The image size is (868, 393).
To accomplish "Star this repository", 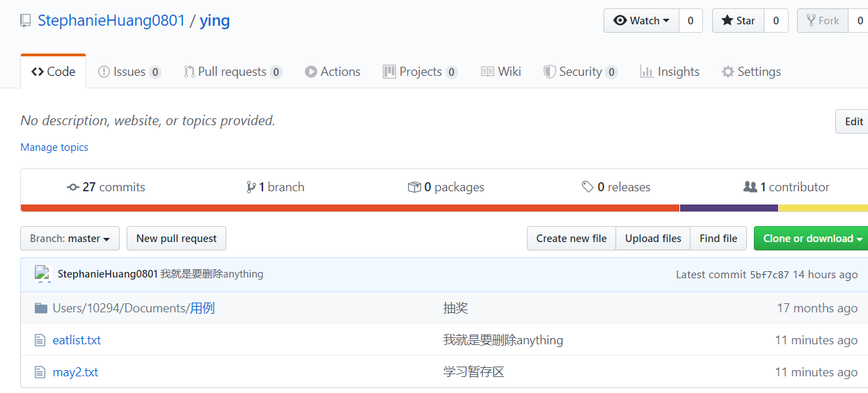I will tap(738, 20).
